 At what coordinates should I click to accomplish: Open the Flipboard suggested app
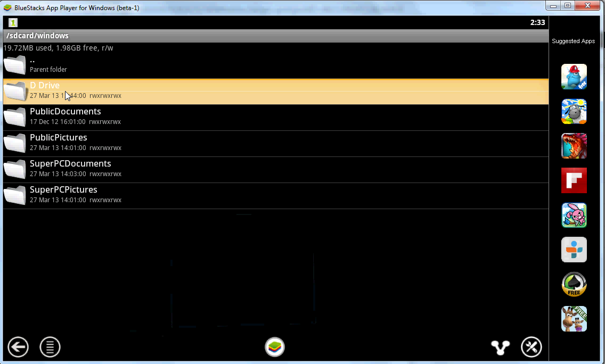pyautogui.click(x=574, y=180)
